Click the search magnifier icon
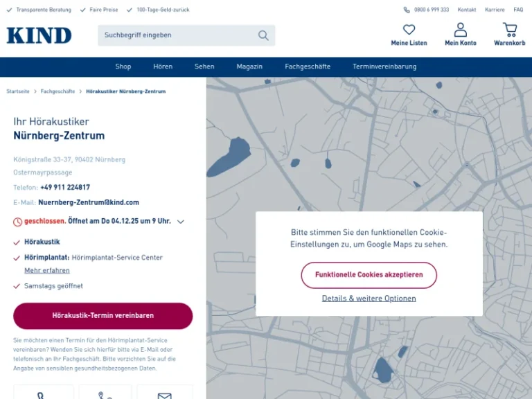 click(x=263, y=35)
